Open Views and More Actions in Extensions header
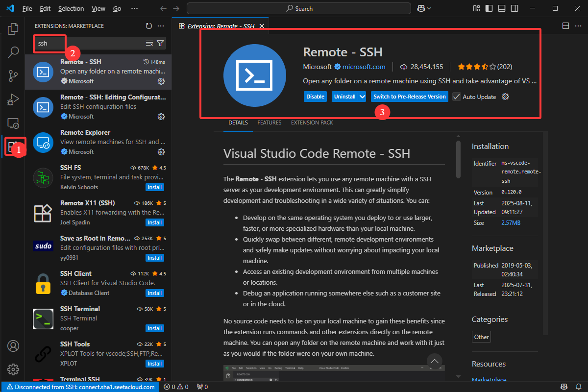 pos(161,26)
